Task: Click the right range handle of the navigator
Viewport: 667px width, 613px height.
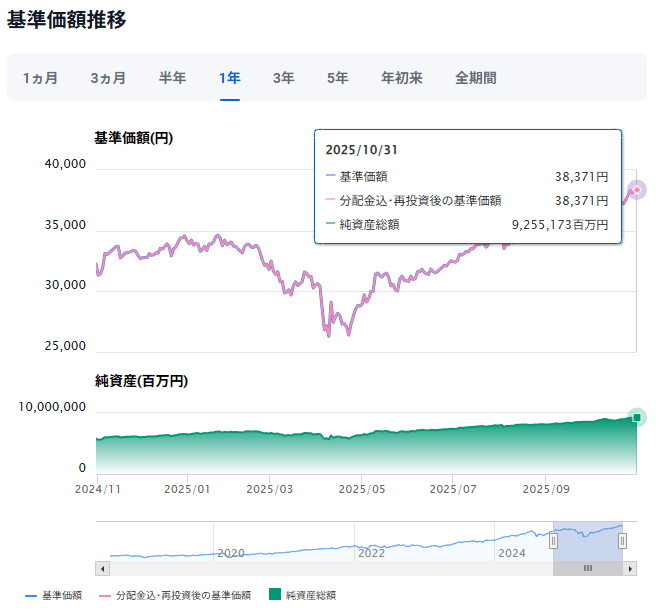Action: point(622,541)
